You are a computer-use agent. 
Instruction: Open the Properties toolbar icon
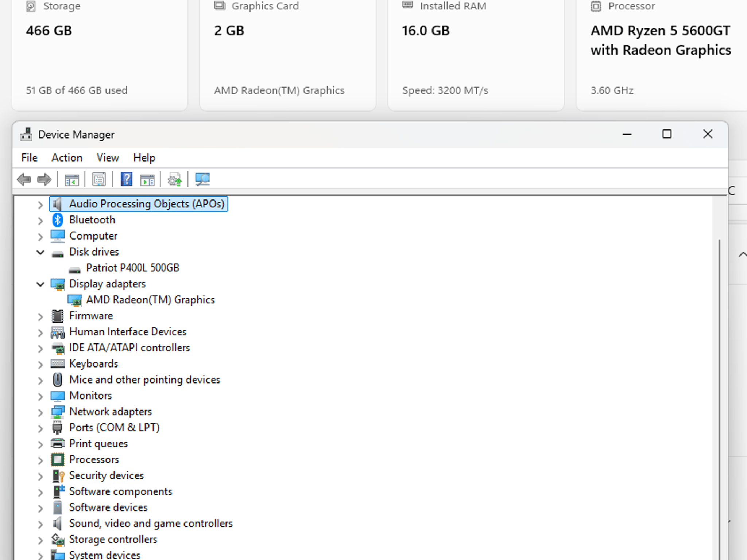pos(99,179)
